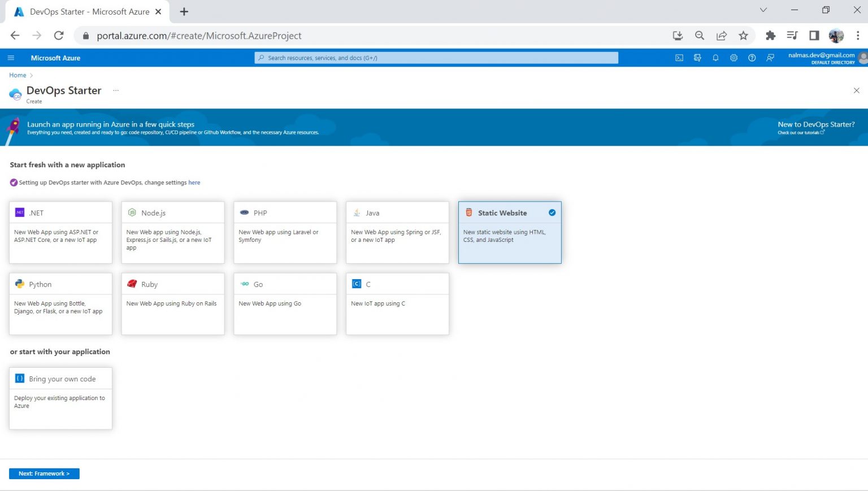
Task: Click the browser address bar URL
Action: [x=199, y=36]
